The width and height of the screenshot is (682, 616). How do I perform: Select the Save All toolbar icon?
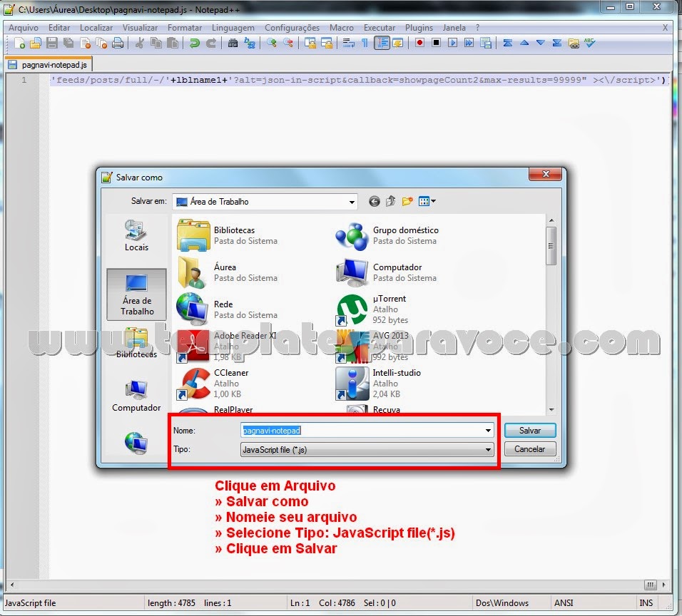pos(66,43)
